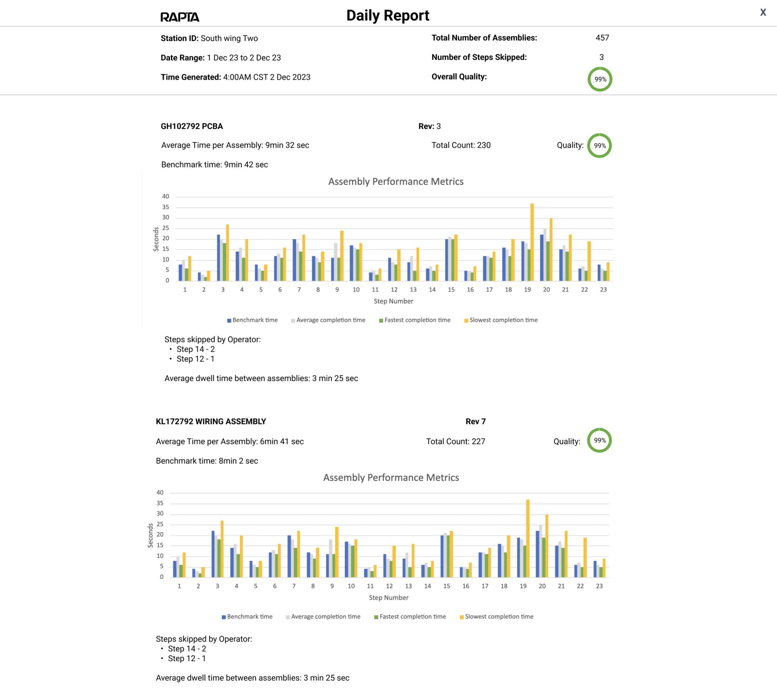This screenshot has height=700, width=777.
Task: Toggle Benchmark time in KL172792 chart legend
Action: pyautogui.click(x=223, y=616)
